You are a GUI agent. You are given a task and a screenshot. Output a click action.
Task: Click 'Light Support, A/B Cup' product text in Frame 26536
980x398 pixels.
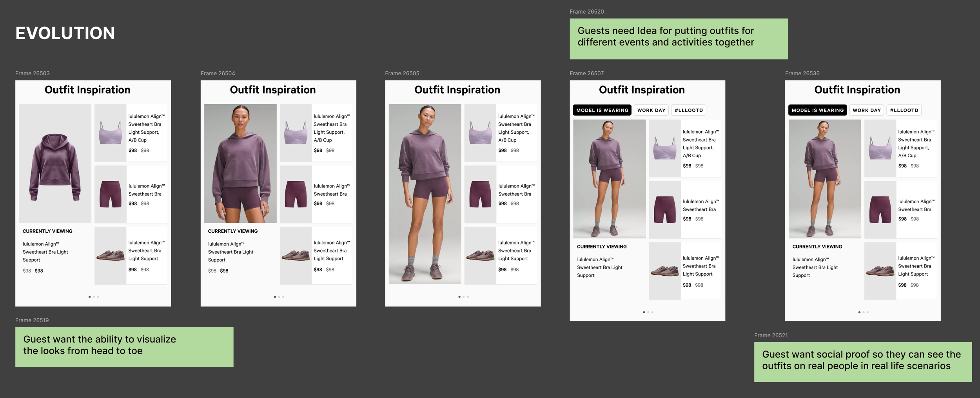click(x=914, y=152)
